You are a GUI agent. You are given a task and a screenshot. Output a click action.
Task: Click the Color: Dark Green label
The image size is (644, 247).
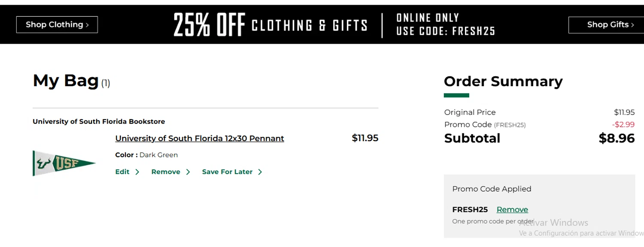pos(146,155)
